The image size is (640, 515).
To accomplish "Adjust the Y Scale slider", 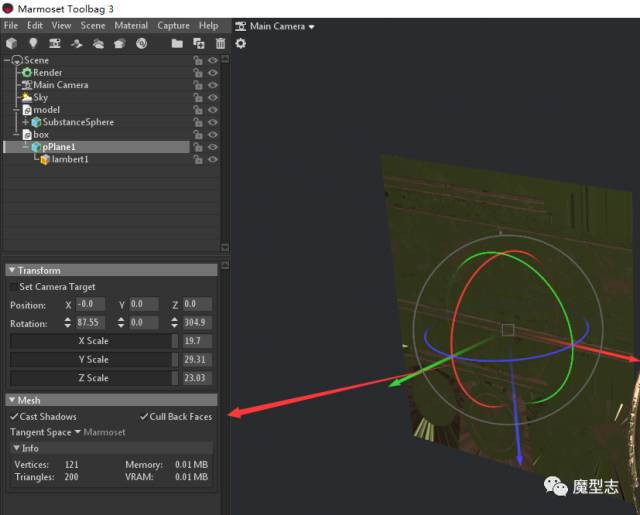I will pyautogui.click(x=94, y=360).
